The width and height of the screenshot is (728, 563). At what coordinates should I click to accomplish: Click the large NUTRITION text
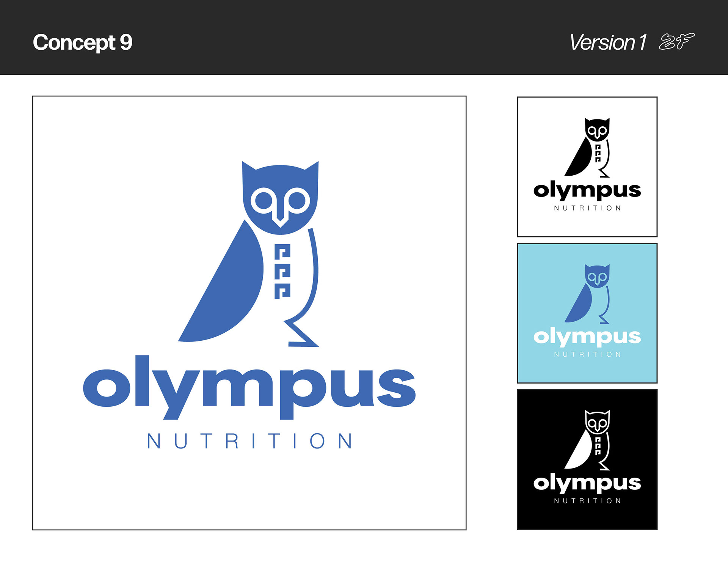250,441
